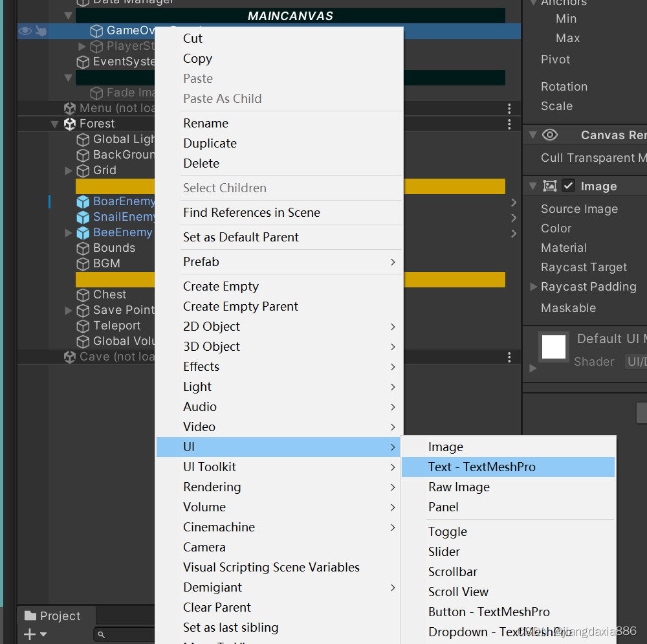Click Unity scene icon beside Cave

70,357
